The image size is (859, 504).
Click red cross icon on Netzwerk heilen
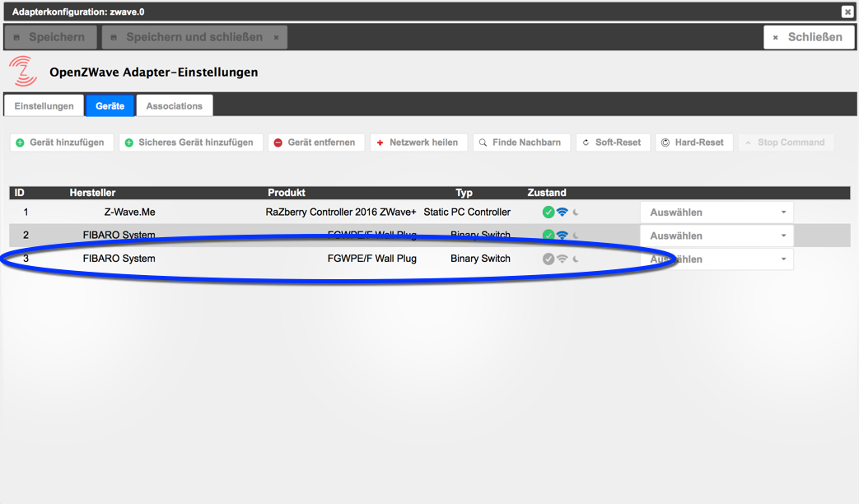coord(380,142)
